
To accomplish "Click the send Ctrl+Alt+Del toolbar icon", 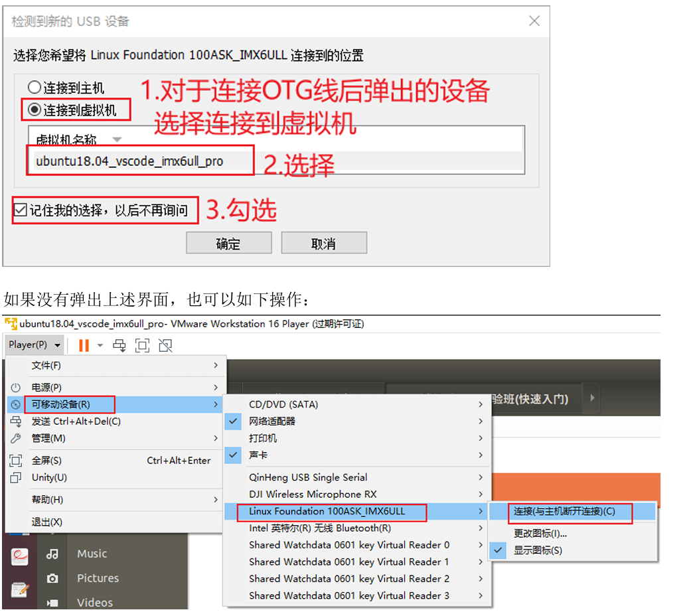I will coord(119,345).
